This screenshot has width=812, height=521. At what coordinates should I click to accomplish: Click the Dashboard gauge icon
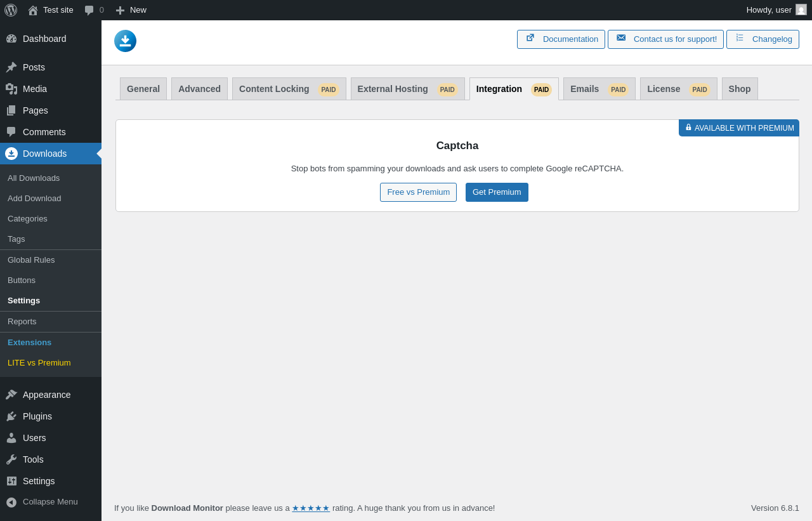(11, 39)
